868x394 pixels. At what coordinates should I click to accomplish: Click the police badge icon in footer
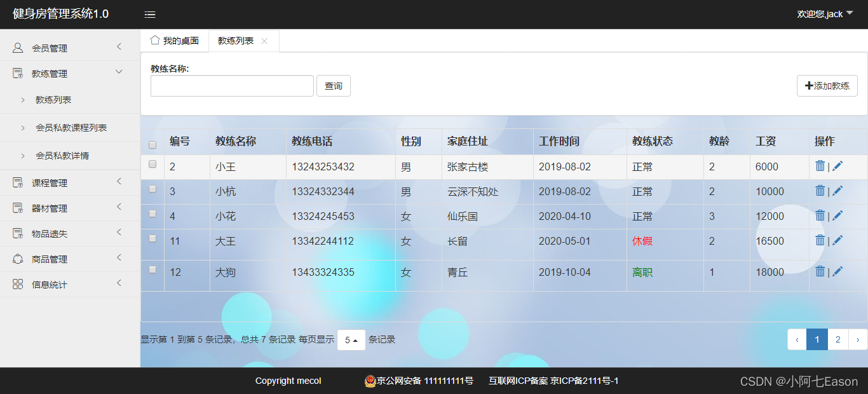coord(370,381)
